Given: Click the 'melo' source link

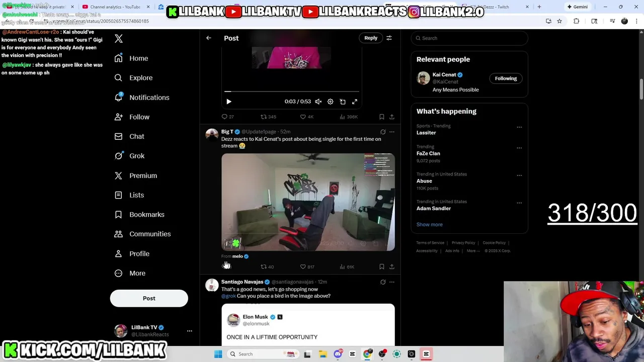Looking at the screenshot, I should click(x=237, y=256).
